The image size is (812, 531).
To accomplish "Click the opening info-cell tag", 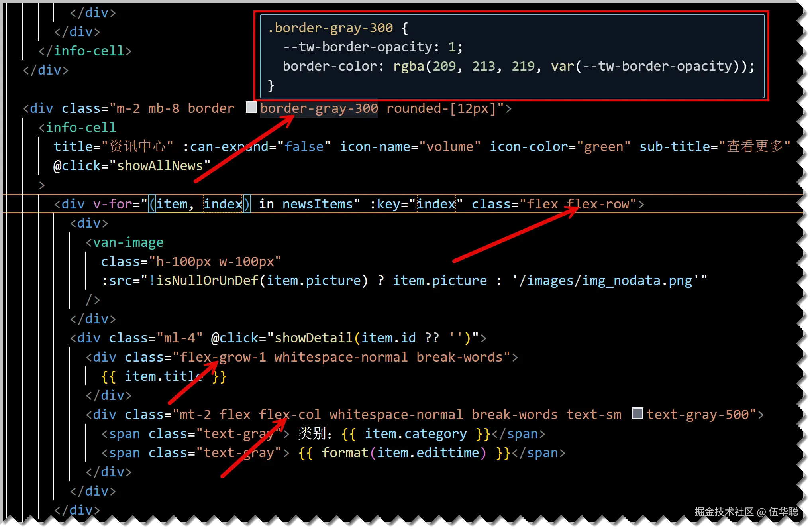I will [80, 128].
